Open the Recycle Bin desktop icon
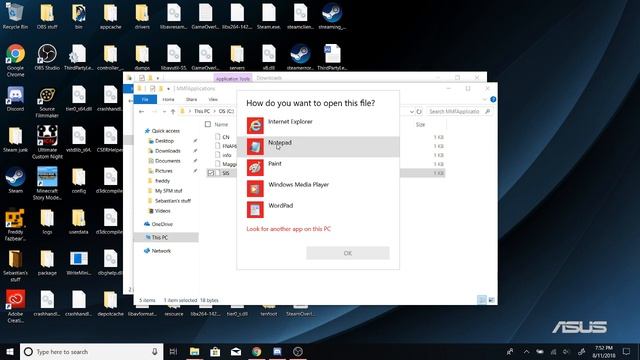The image size is (640, 360). (x=16, y=16)
